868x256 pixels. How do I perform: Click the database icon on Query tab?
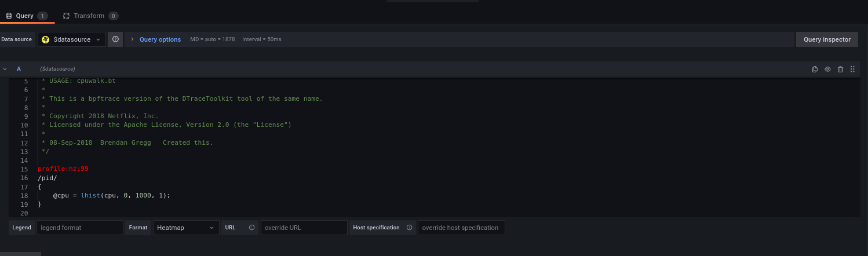tap(9, 16)
